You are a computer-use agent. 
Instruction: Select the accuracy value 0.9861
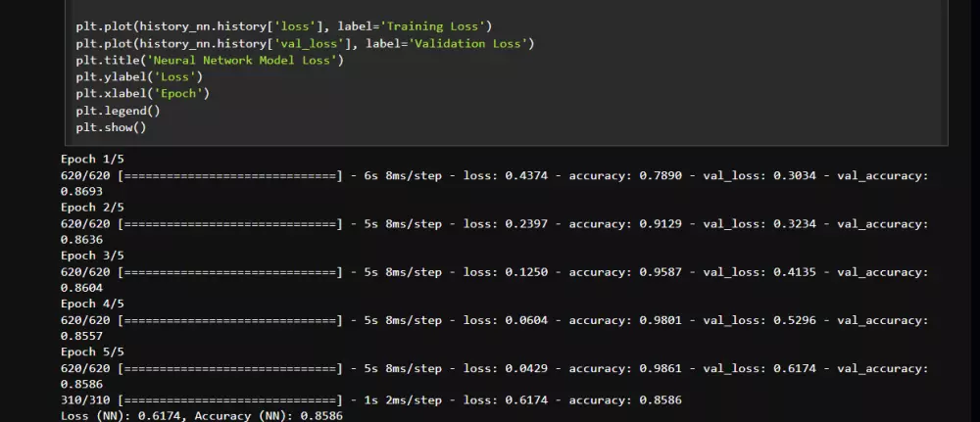coord(661,368)
